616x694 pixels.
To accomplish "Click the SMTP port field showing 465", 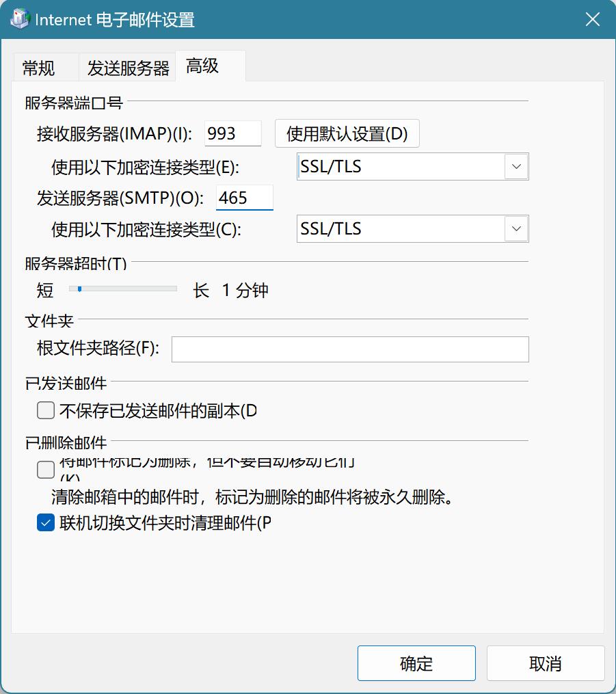I will point(244,198).
